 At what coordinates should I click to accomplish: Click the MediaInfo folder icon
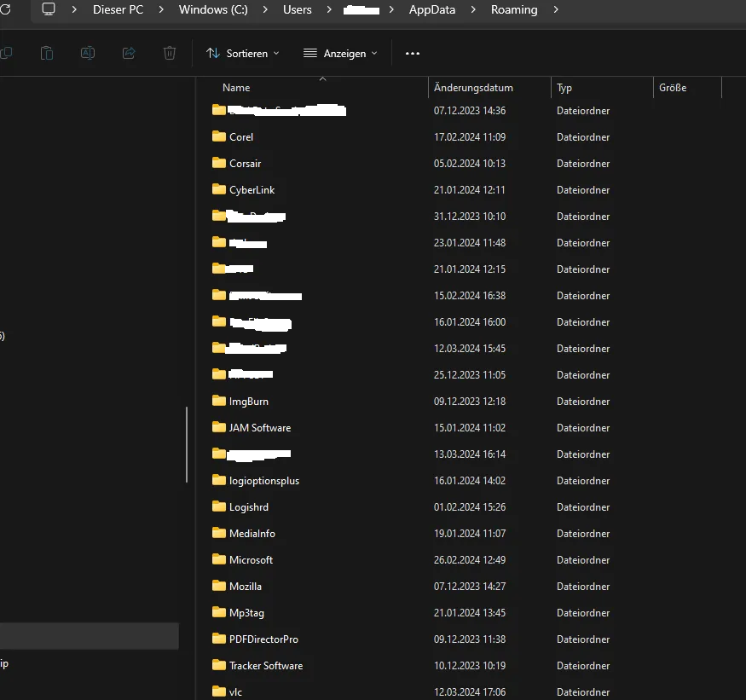tap(219, 533)
